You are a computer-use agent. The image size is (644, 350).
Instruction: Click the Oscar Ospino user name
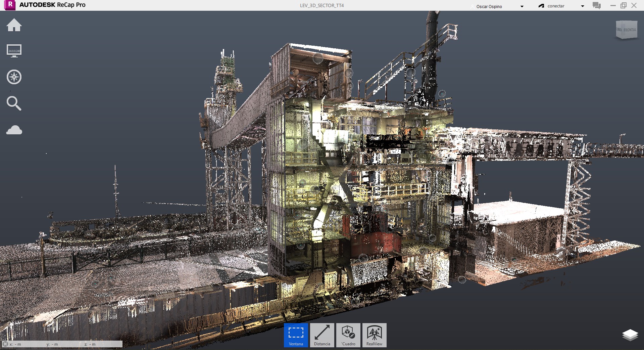(489, 6)
